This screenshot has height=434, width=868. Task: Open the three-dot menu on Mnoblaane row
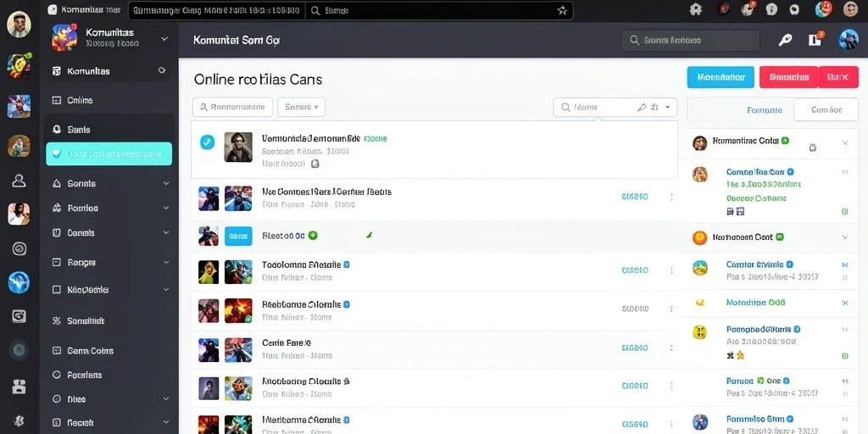(671, 386)
